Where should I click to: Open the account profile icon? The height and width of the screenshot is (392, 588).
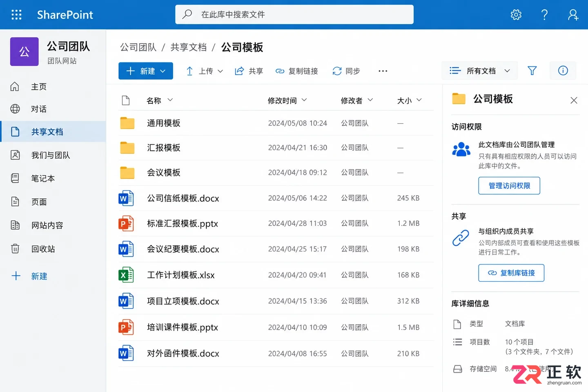[x=573, y=15]
